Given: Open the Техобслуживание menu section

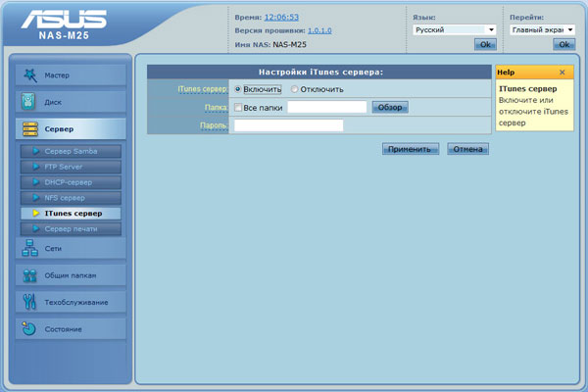Looking at the screenshot, I should click(71, 302).
